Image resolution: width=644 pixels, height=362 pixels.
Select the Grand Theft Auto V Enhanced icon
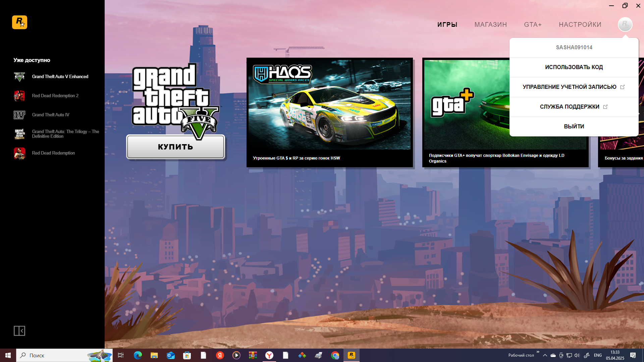[19, 77]
